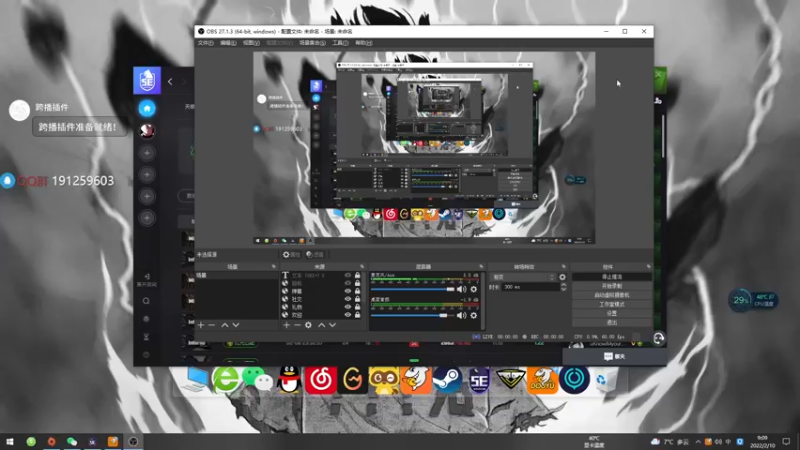Open the DOUYU app in the desktop dock

pos(542,380)
